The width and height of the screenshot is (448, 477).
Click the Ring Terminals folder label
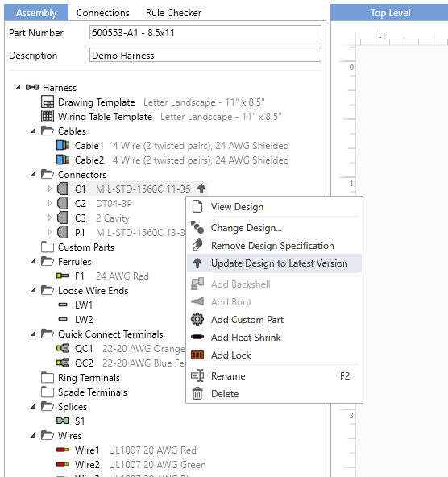[x=89, y=378]
